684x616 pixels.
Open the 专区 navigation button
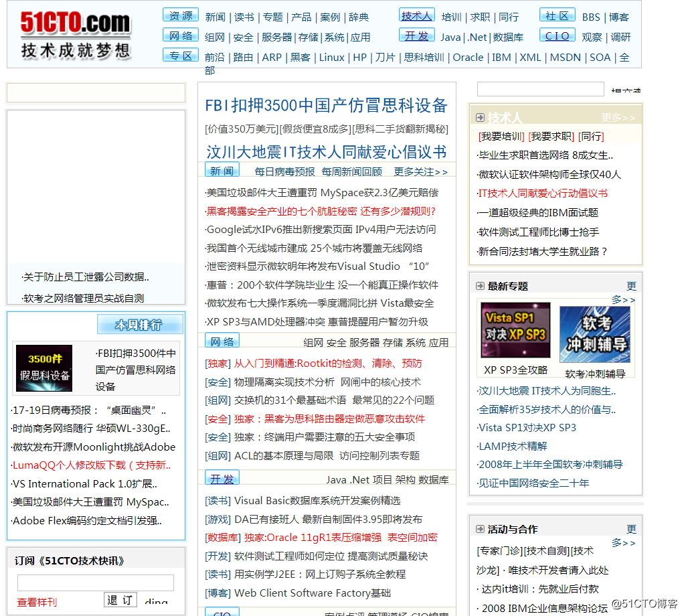[181, 56]
